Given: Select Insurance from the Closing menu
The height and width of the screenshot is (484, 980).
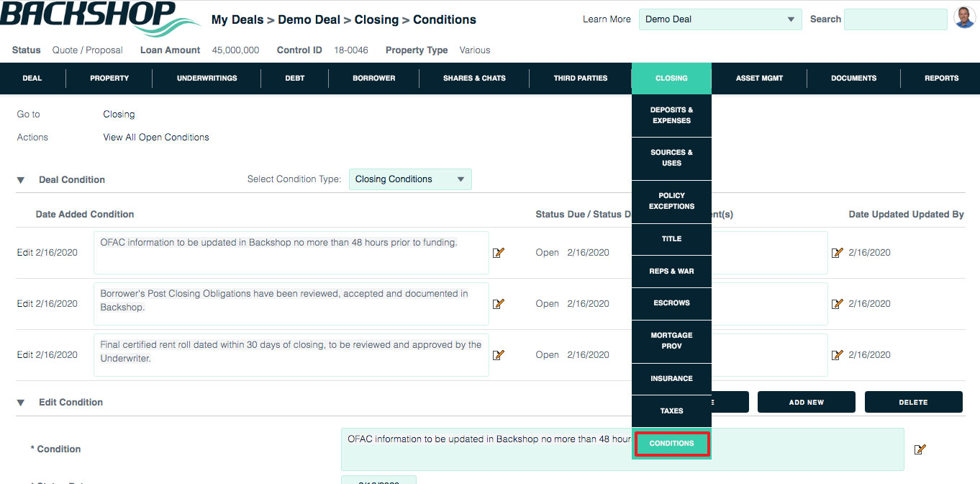Looking at the screenshot, I should [671, 379].
